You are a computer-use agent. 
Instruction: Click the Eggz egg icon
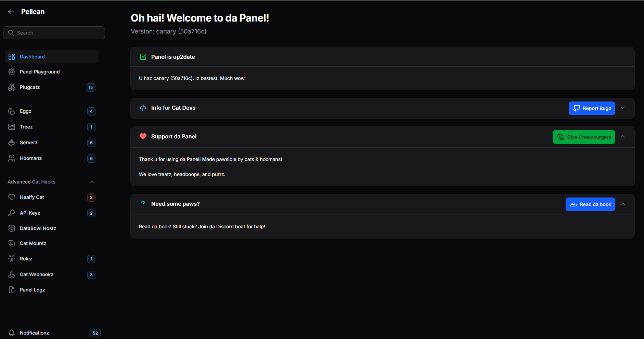tap(12, 111)
